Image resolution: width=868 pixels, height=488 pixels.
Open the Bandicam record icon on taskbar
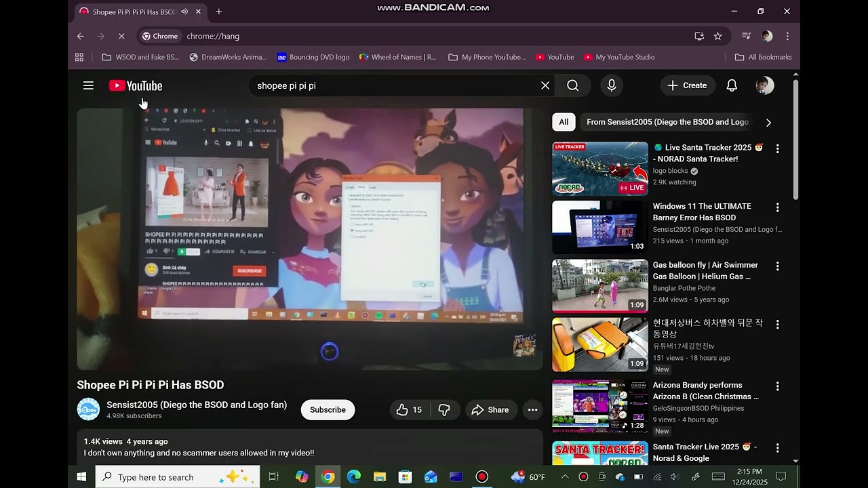point(482,476)
